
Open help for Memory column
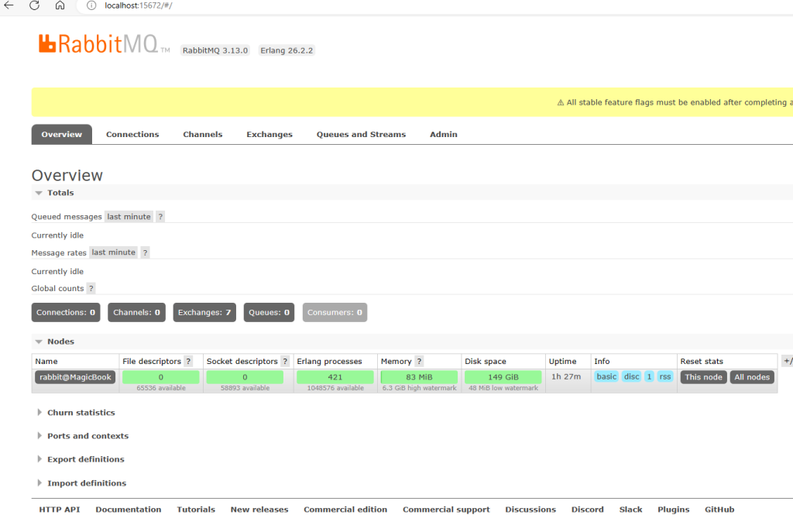pyautogui.click(x=419, y=361)
